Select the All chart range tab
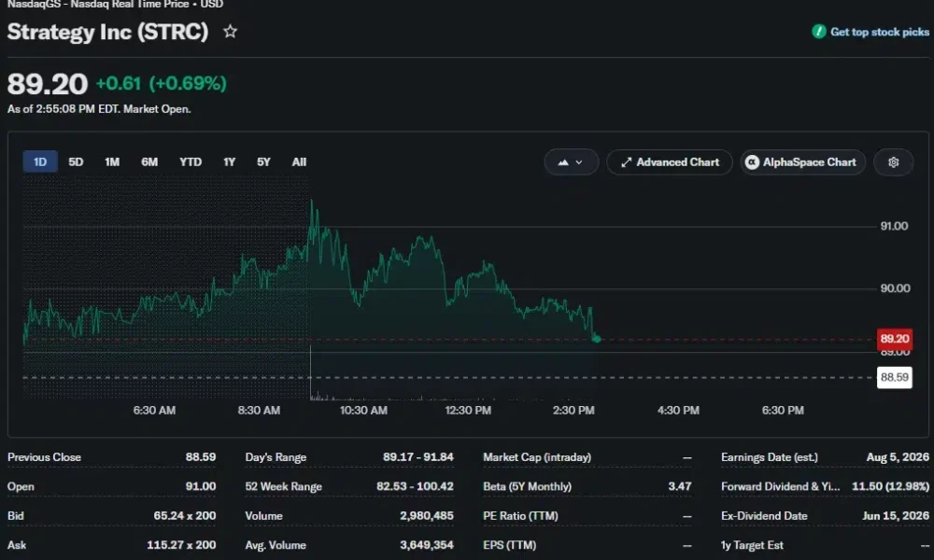This screenshot has width=934, height=560. click(x=299, y=161)
